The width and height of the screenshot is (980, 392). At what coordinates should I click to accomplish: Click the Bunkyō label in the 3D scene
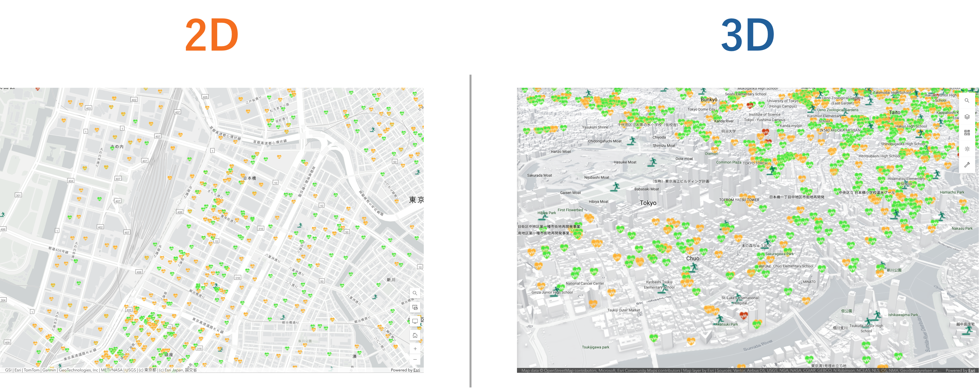pos(709,100)
